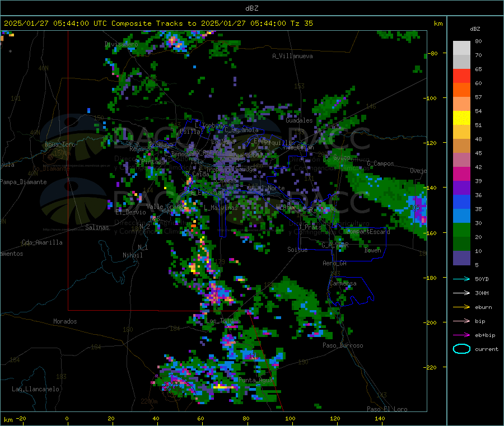This screenshot has height=426, width=504.
Task: Click the '80' tick on the horizontal axis
Action: (x=246, y=418)
